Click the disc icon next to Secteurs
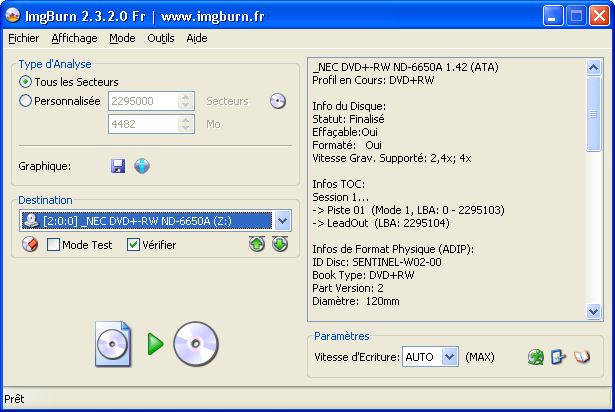The width and height of the screenshot is (615, 412). [278, 101]
